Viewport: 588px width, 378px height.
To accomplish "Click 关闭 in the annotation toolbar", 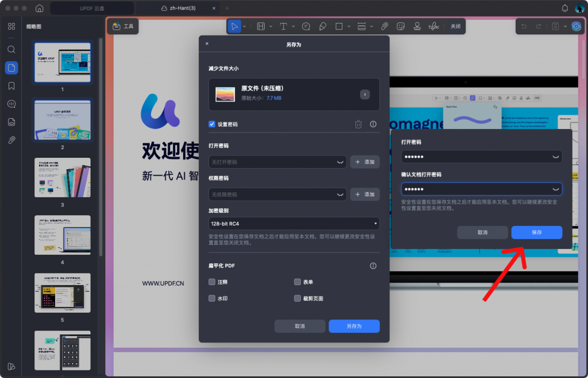I will (x=455, y=26).
